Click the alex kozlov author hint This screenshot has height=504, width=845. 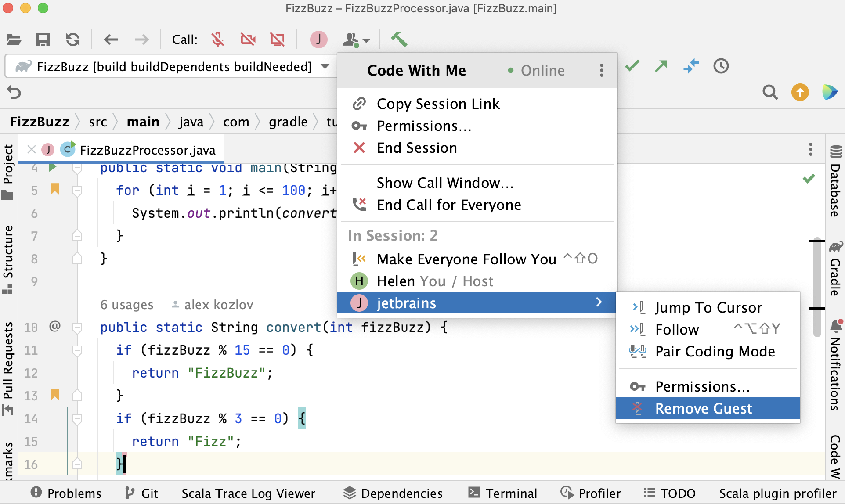212,305
